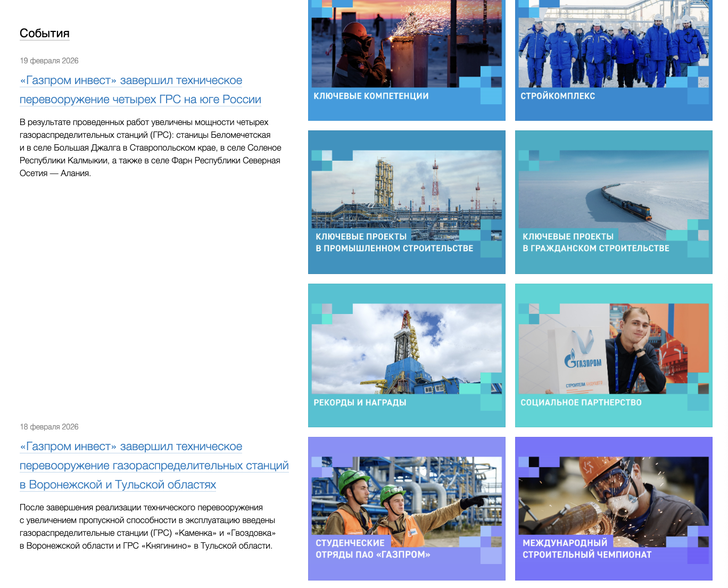Click the «Социальное партнерство» caption text
728x588 pixels.
pyautogui.click(x=581, y=403)
